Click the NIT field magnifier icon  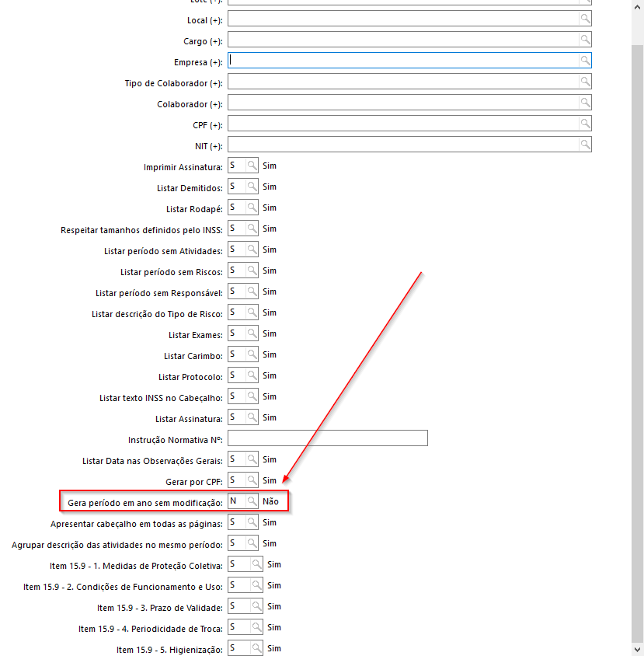[584, 145]
